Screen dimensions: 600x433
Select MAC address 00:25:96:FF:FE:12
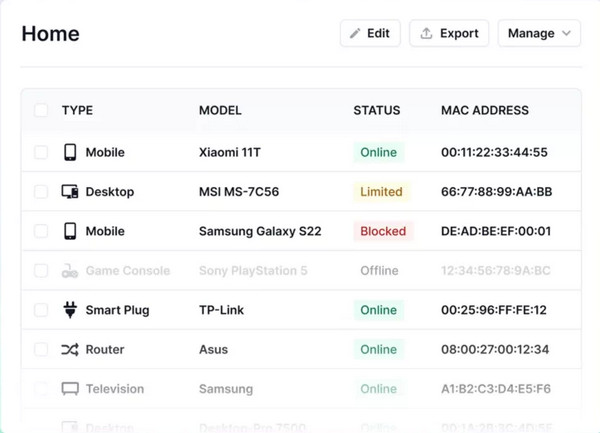click(494, 310)
